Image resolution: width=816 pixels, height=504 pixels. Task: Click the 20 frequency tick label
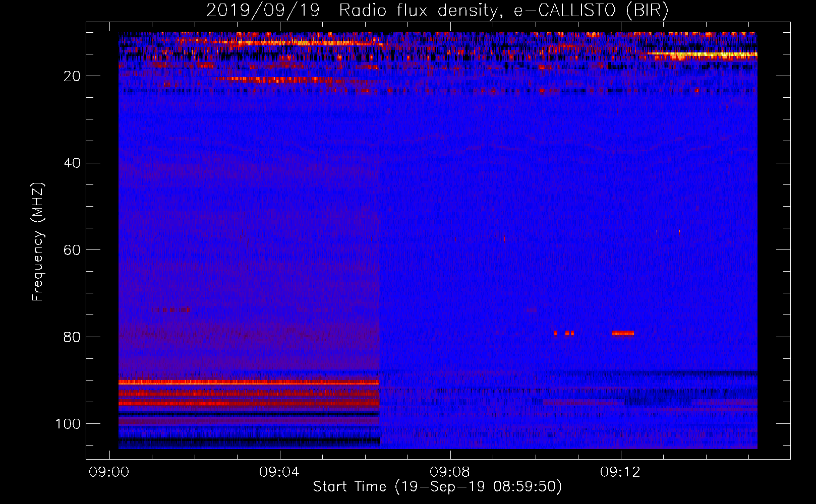point(72,76)
